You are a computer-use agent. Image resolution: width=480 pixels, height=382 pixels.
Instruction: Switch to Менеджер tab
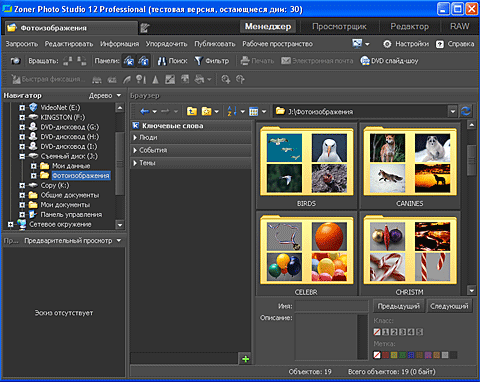(x=268, y=27)
